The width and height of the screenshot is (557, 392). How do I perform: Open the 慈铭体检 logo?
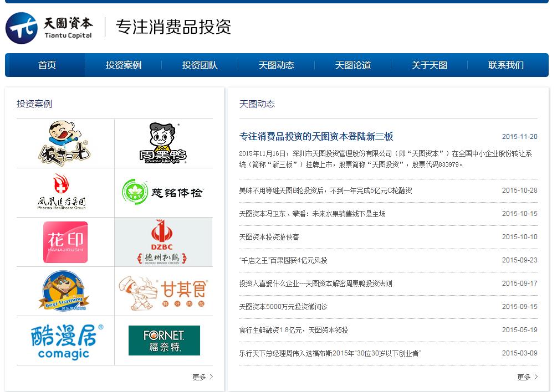click(x=162, y=192)
